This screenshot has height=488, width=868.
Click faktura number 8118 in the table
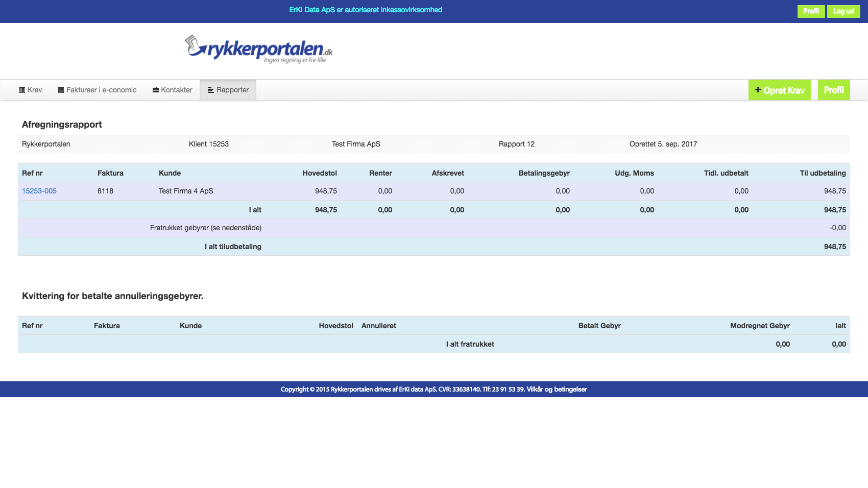click(x=105, y=191)
